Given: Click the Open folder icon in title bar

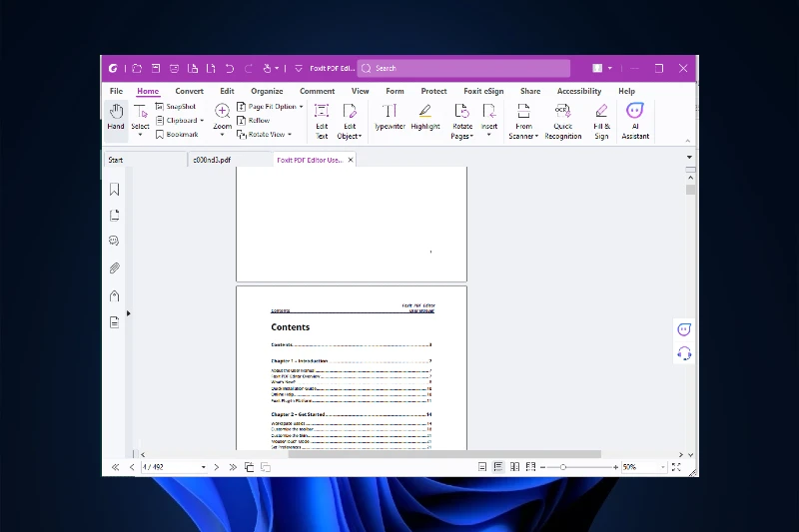Looking at the screenshot, I should pyautogui.click(x=137, y=68).
